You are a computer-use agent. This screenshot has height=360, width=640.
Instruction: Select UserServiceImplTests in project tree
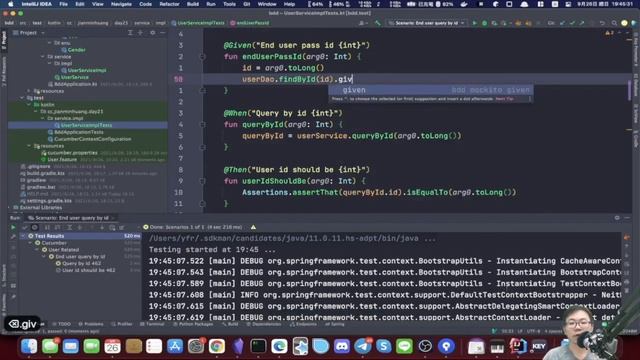coord(86,125)
